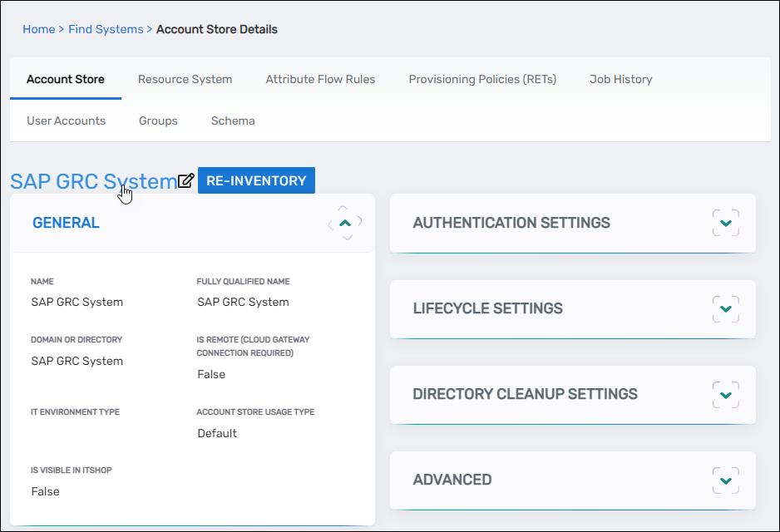
Task: Click the edit pencil icon beside SAP GRC System
Action: [187, 180]
